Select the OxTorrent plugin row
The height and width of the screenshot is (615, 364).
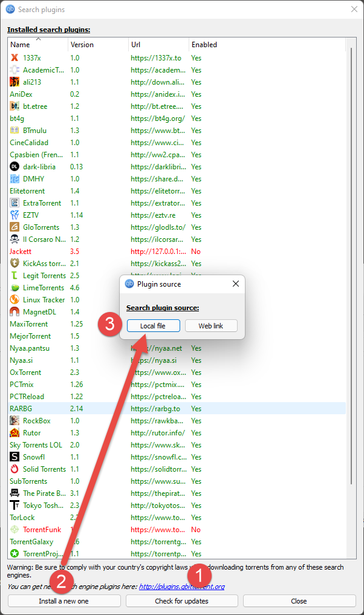point(177,373)
